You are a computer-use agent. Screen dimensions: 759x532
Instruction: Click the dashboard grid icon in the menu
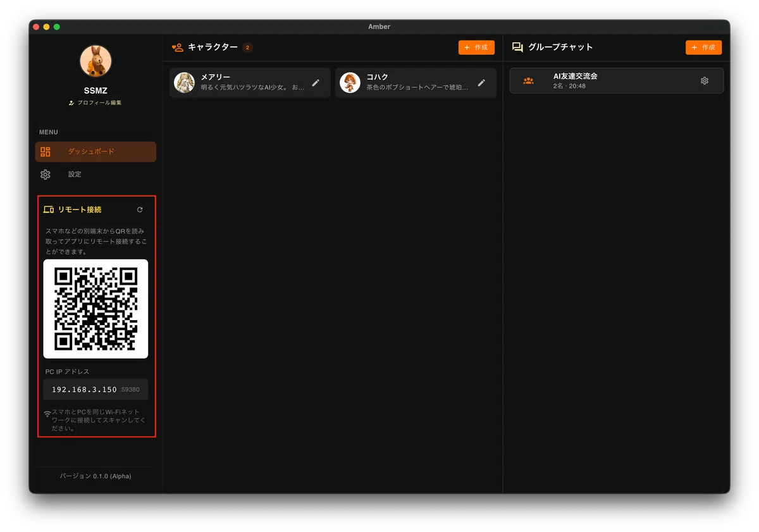tap(46, 152)
